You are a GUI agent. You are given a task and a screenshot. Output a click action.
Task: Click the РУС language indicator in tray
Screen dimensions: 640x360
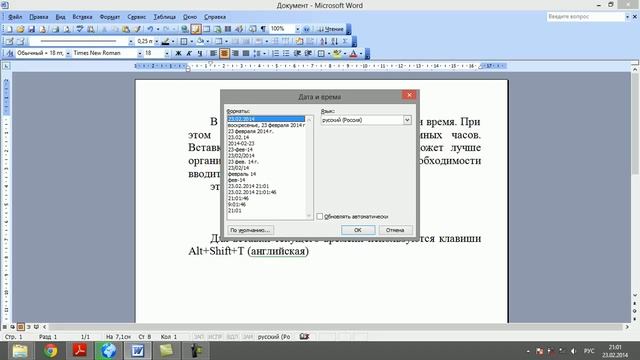point(589,351)
